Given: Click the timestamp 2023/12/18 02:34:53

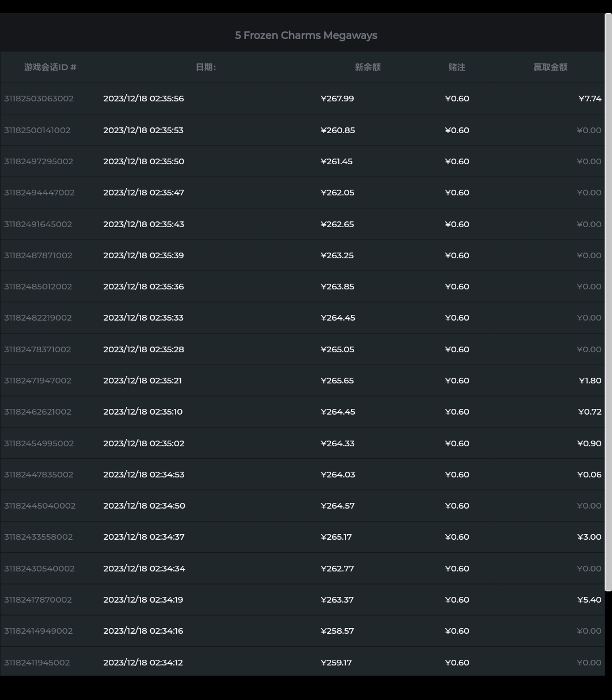Looking at the screenshot, I should tap(144, 475).
